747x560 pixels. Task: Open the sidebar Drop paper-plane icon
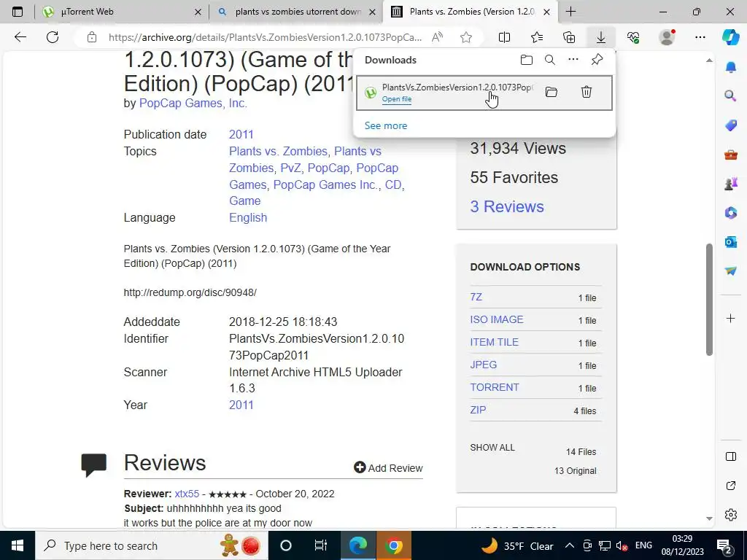pos(731,271)
